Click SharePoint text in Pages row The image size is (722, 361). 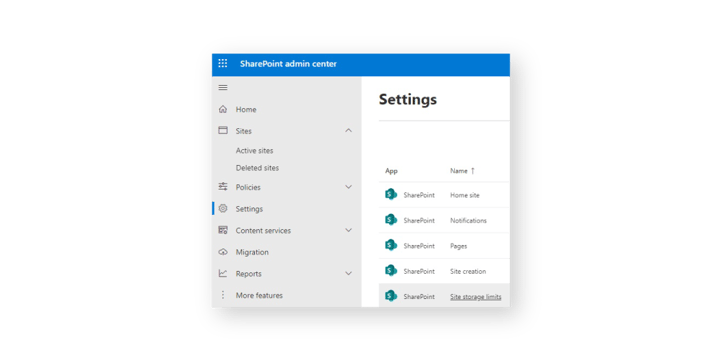(419, 246)
